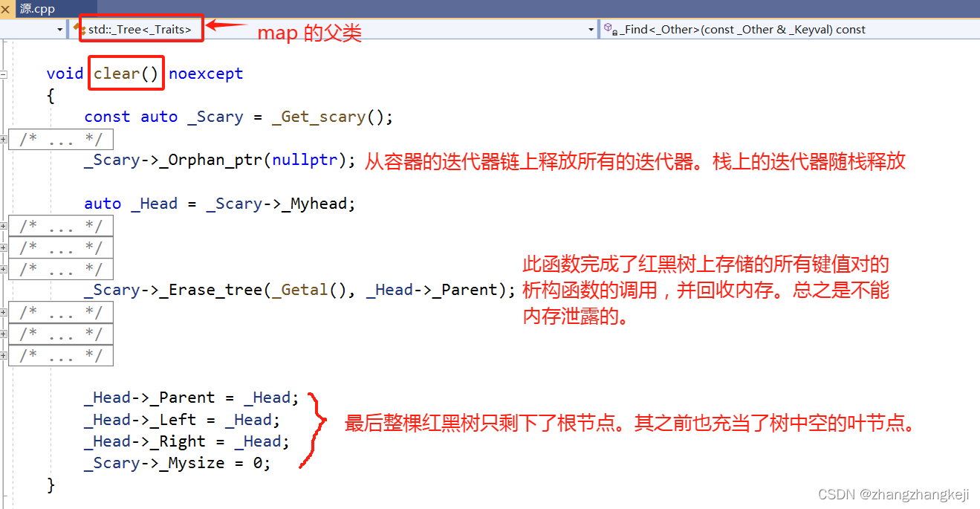Click the closing brace of clear()
The width and height of the screenshot is (980, 509).
(x=51, y=484)
